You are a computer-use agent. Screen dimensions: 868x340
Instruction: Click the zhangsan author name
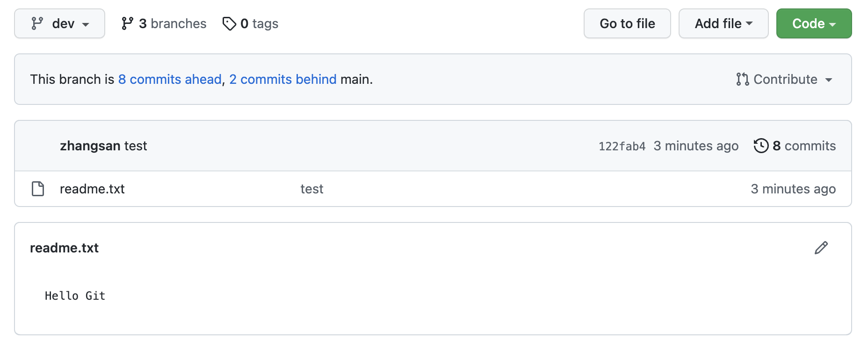pyautogui.click(x=90, y=146)
